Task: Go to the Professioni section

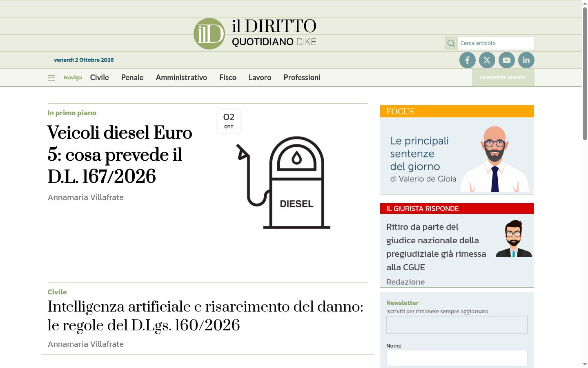Action: pos(302,78)
